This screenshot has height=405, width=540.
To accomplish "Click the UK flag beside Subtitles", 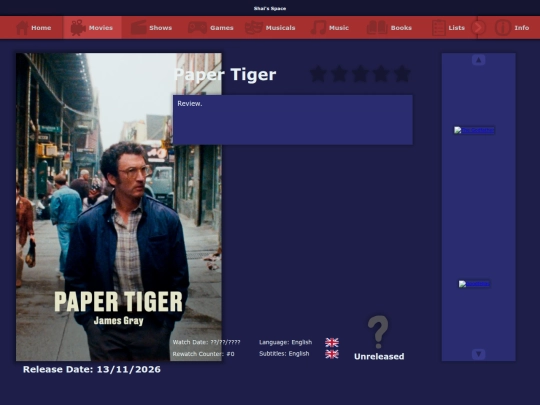I will 332,354.
